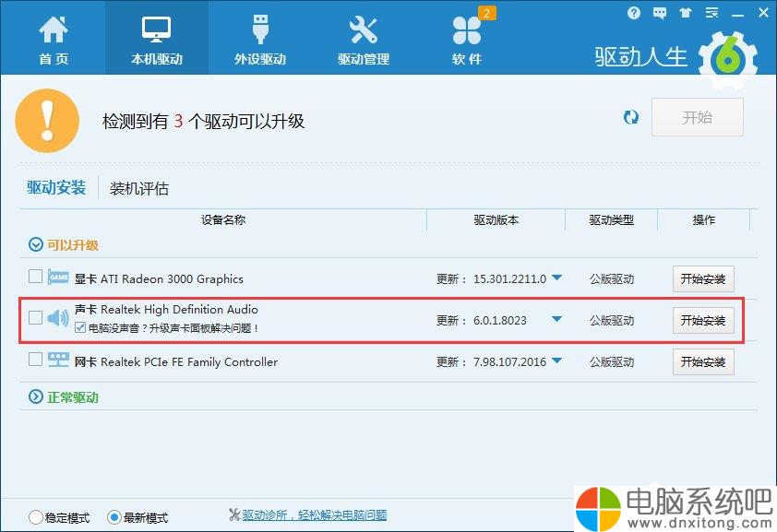
Task: Click the refresh detection icon
Action: pos(631,117)
